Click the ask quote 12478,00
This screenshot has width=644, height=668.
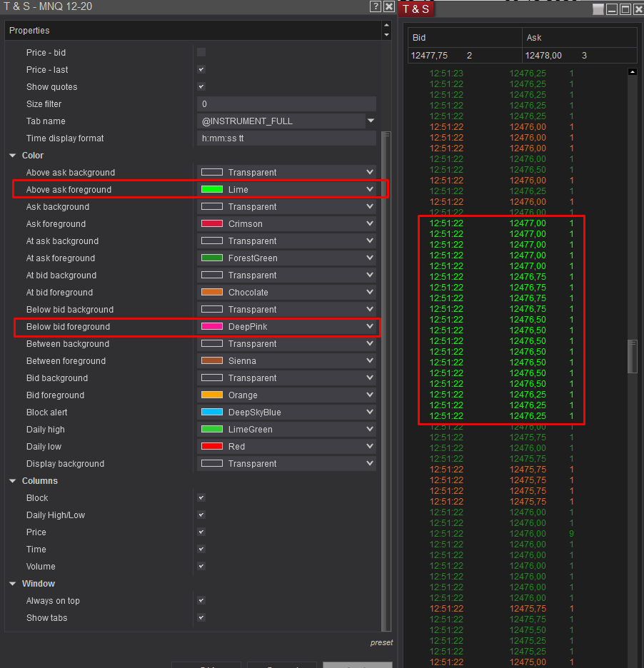543,56
